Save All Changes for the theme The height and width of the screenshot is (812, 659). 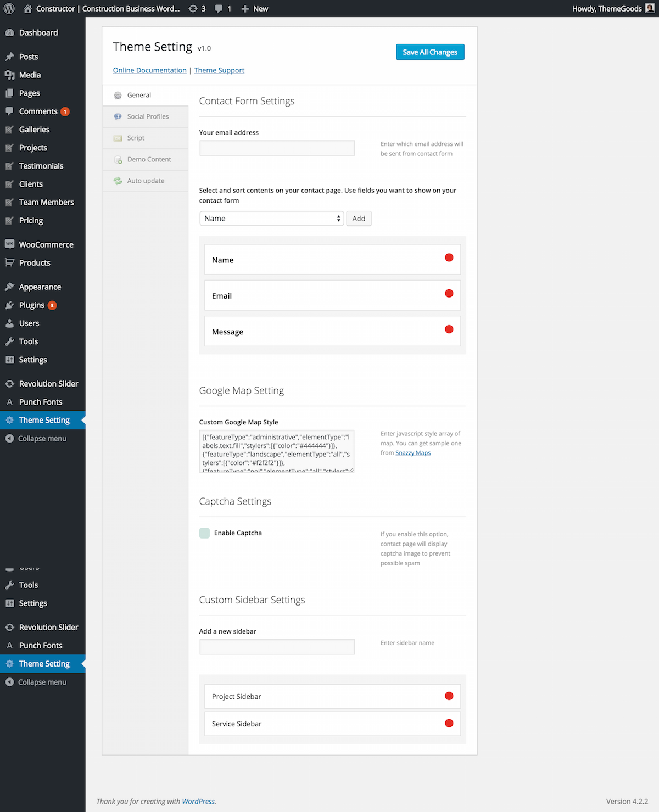430,52
